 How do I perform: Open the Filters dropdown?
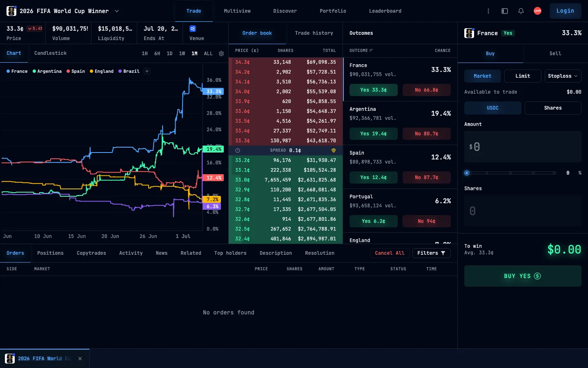[x=431, y=253]
